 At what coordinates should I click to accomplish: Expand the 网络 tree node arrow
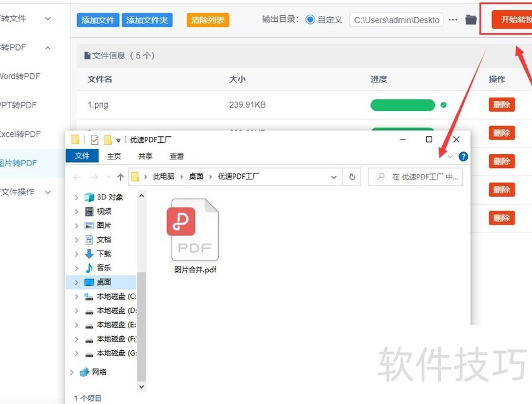[x=72, y=372]
